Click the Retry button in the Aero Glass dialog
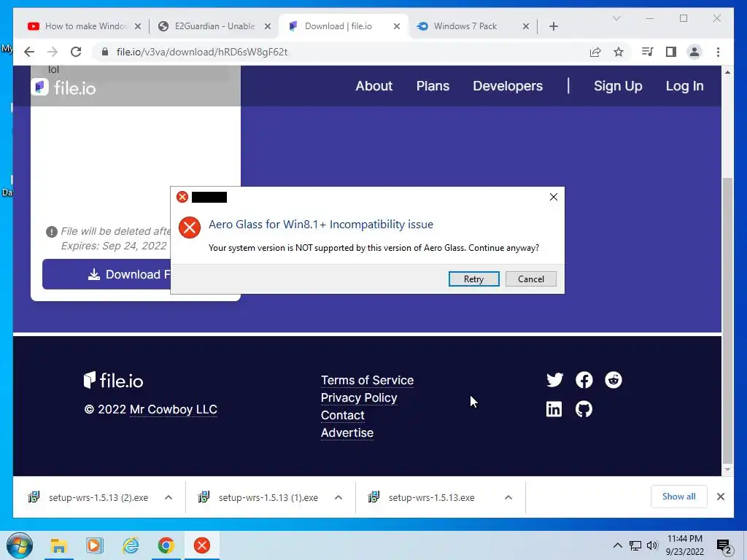The image size is (747, 560). point(473,279)
